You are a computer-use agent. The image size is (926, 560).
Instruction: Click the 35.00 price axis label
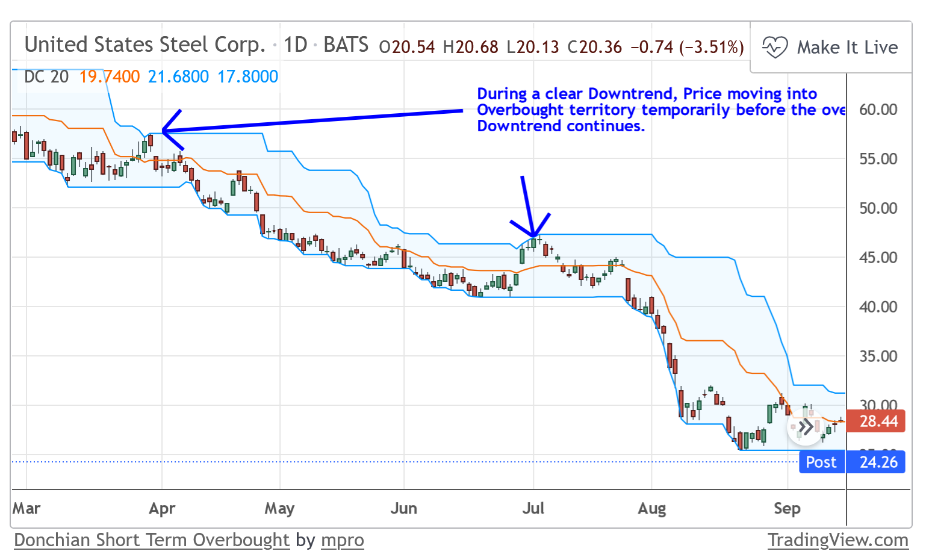878,356
